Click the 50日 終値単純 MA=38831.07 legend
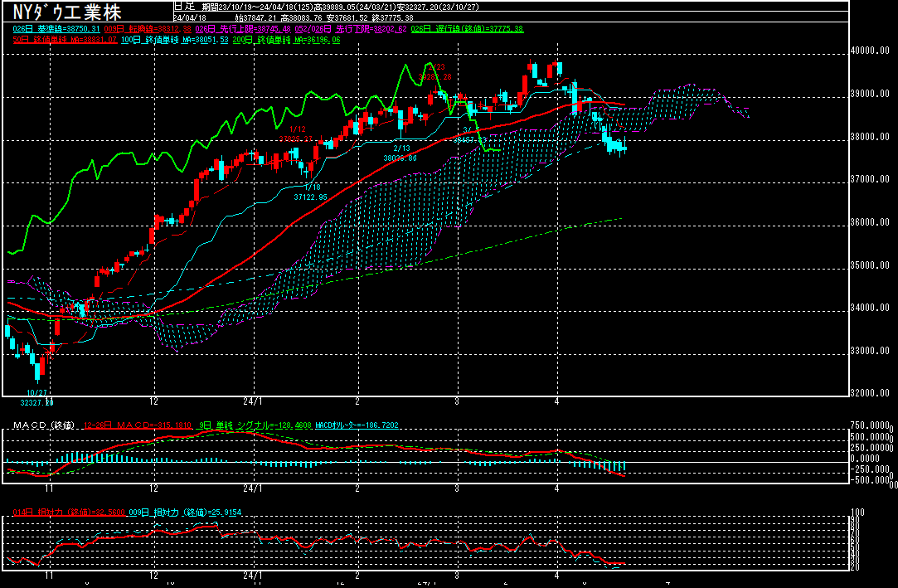The width and height of the screenshot is (898, 588). 65,40
